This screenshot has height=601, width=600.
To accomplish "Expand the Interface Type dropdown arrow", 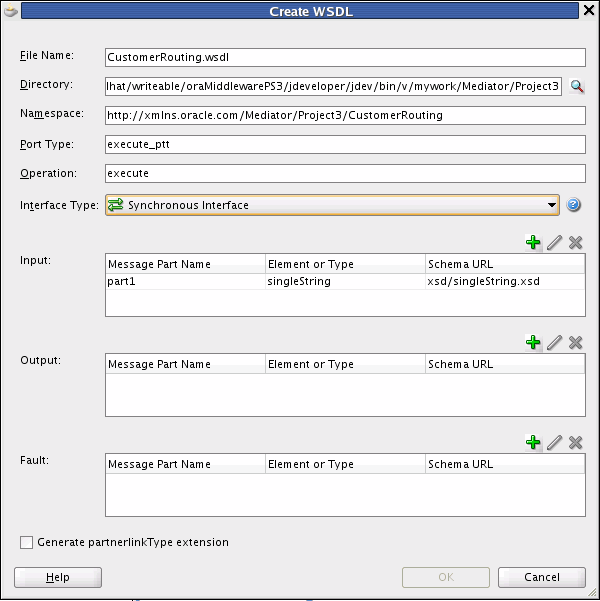I will 552,205.
